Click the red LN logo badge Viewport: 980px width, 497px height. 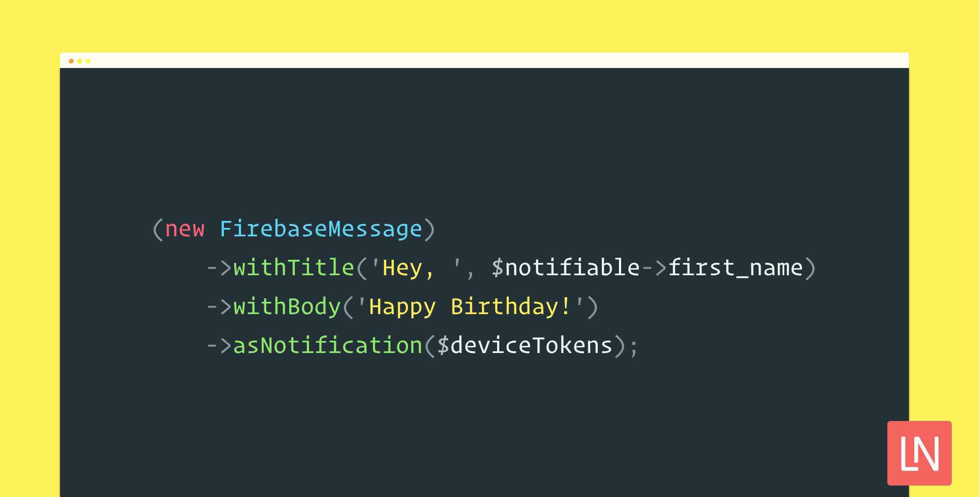pos(919,453)
